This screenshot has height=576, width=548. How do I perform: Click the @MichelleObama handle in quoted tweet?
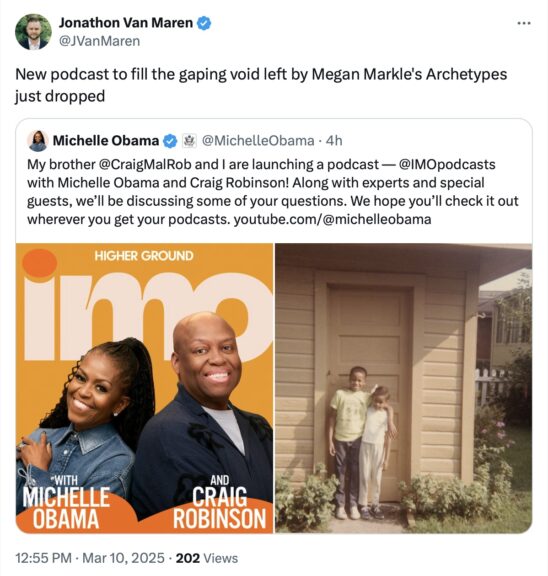coord(259,141)
